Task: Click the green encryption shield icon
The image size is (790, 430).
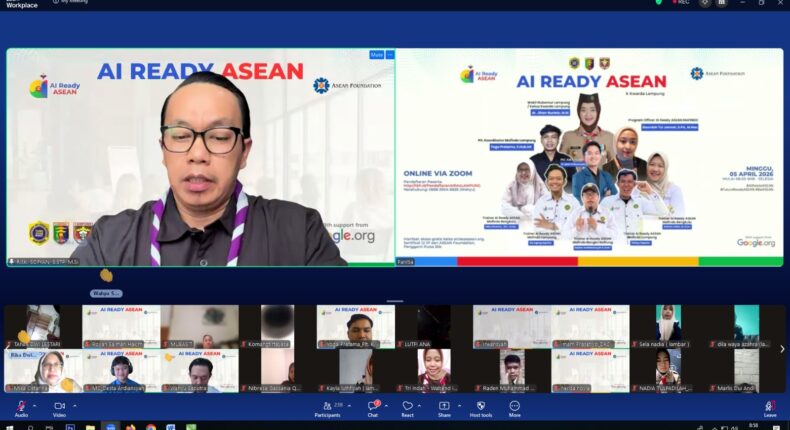Action: [x=658, y=2]
